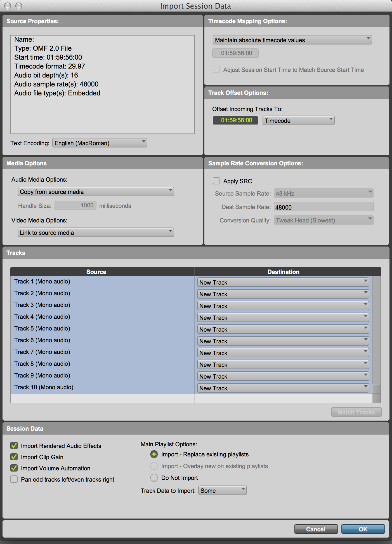Screen dimensions: 392x544
Task: Select source row Track 10 (Mono audio)
Action: [x=102, y=388]
